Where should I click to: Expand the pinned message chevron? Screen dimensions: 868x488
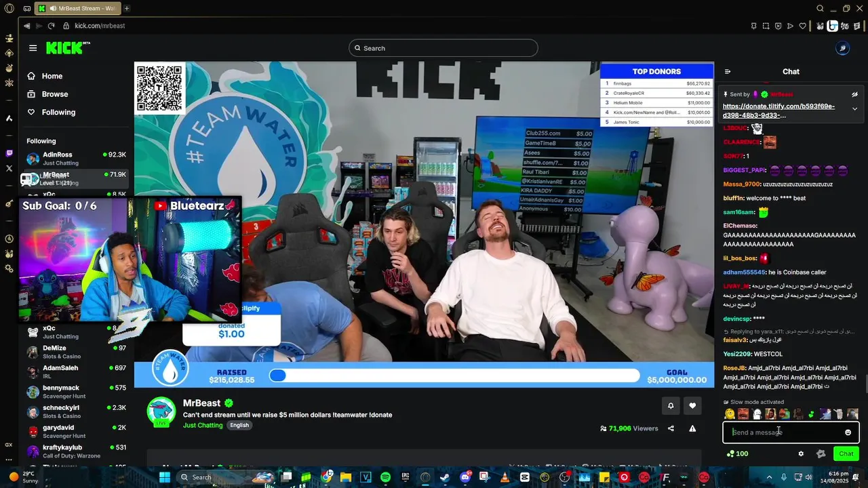854,108
